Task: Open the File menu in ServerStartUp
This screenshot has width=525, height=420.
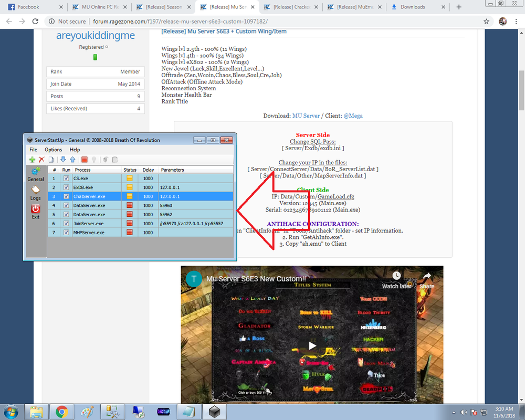Action: tap(33, 150)
